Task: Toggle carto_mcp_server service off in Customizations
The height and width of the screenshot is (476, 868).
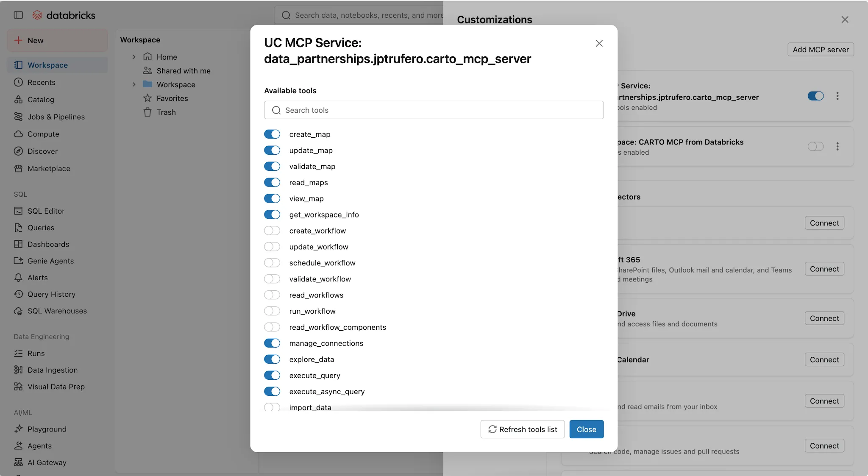Action: (x=816, y=96)
